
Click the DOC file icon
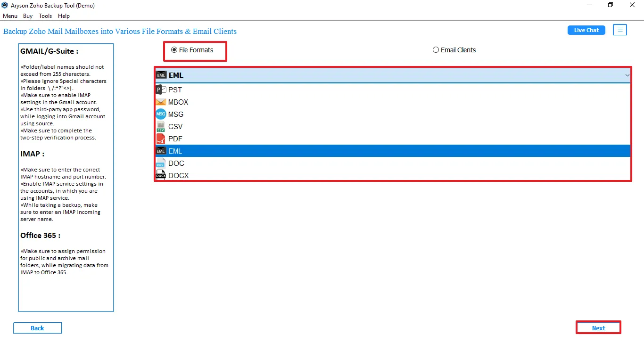[161, 163]
